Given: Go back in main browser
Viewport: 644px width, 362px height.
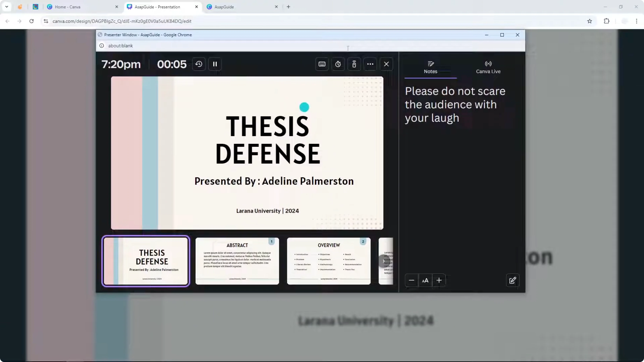Looking at the screenshot, I should click(x=8, y=21).
